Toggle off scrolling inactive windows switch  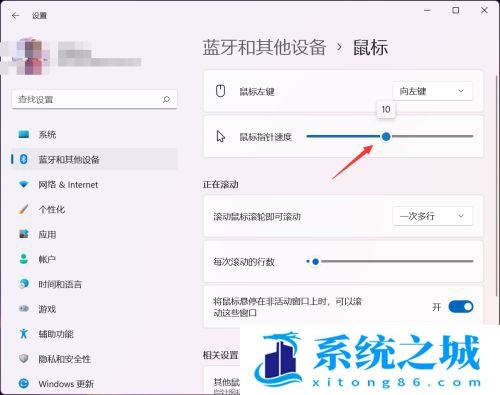click(461, 306)
